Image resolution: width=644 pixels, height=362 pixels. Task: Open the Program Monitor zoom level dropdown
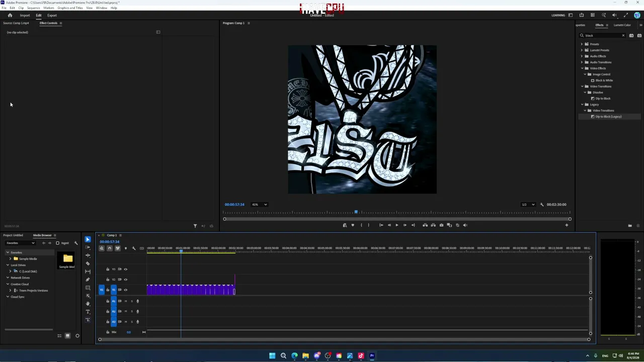coord(259,205)
